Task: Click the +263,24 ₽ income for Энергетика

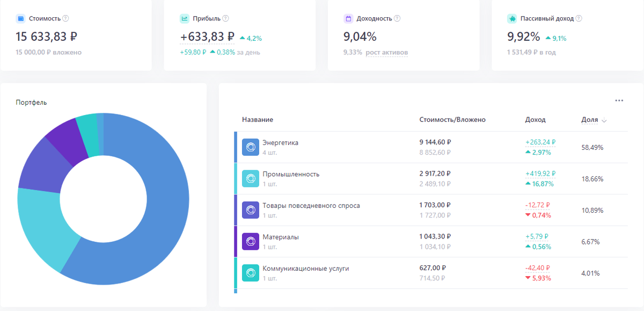Action: (x=540, y=142)
